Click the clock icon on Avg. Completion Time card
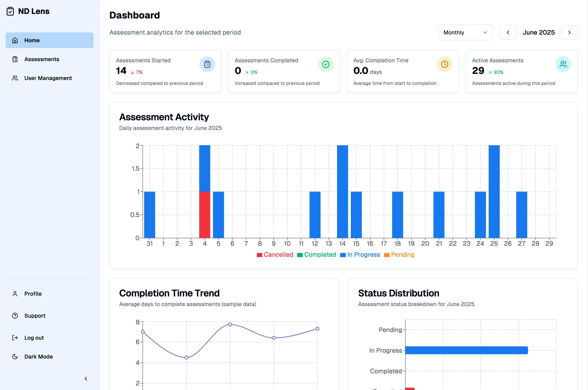588x390 pixels. pyautogui.click(x=444, y=64)
